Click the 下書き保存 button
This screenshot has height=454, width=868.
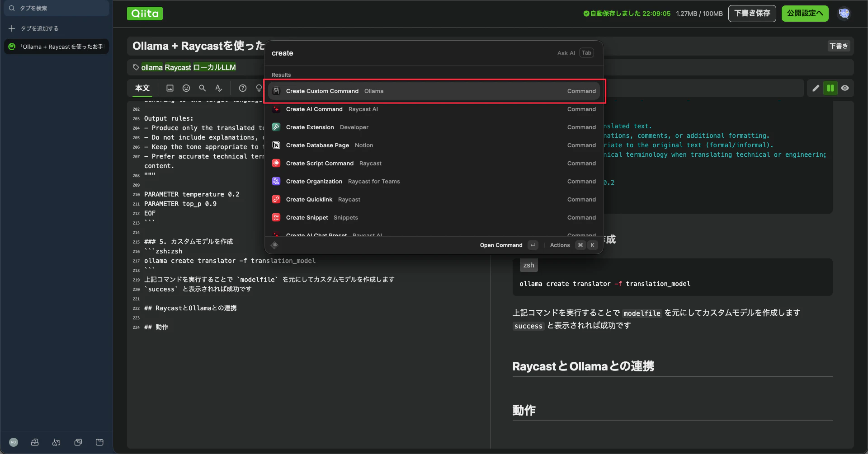752,14
